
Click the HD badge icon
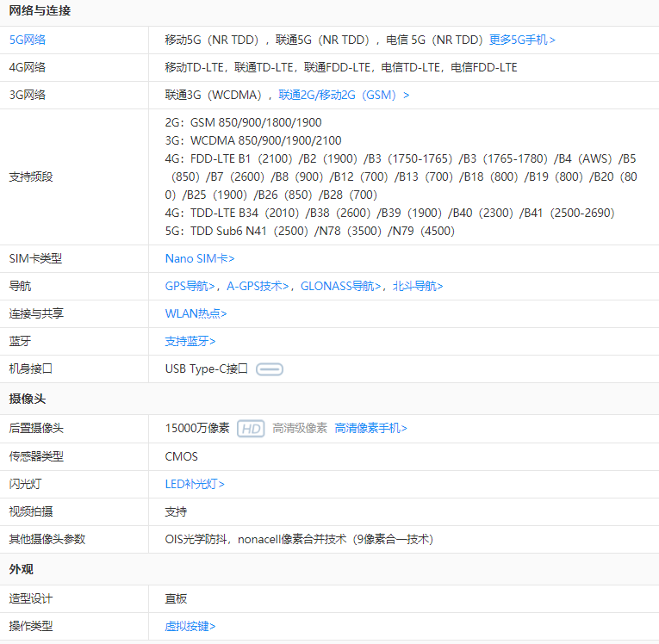tap(251, 429)
